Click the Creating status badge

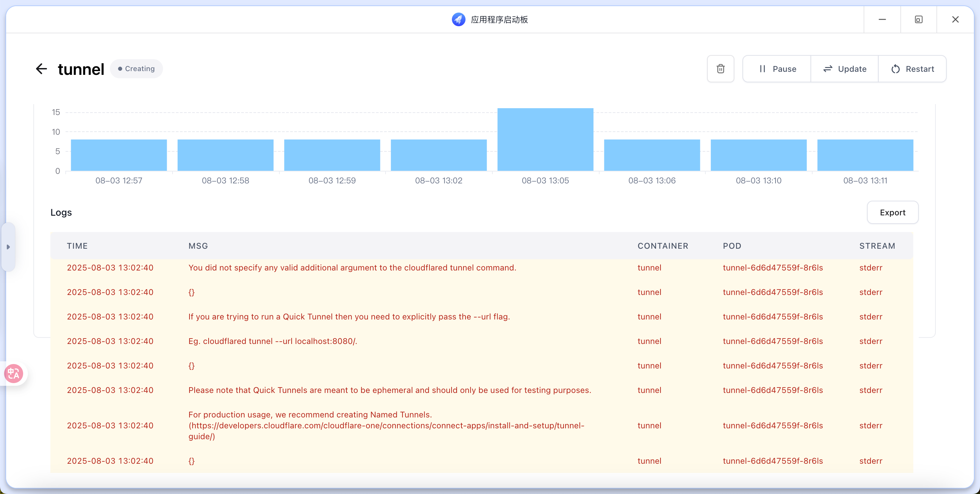tap(136, 69)
